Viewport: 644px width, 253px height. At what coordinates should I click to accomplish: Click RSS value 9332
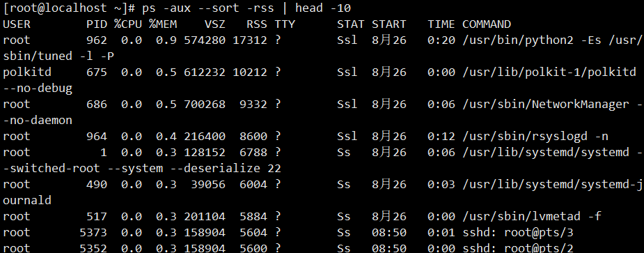[x=254, y=105]
